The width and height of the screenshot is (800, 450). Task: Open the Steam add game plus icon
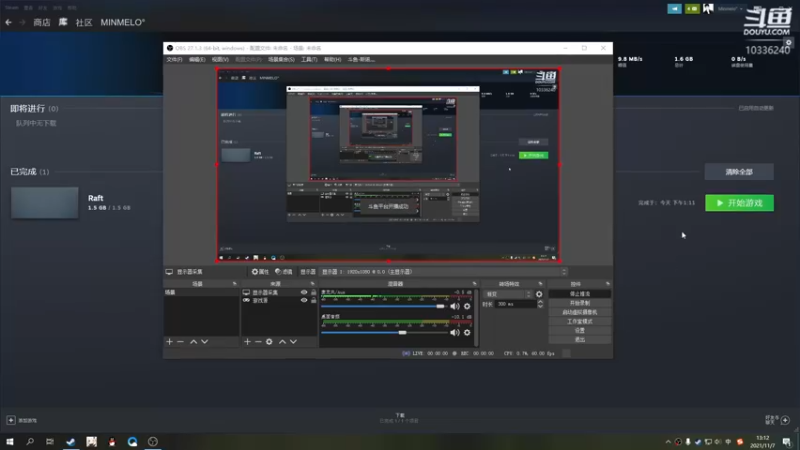click(11, 420)
